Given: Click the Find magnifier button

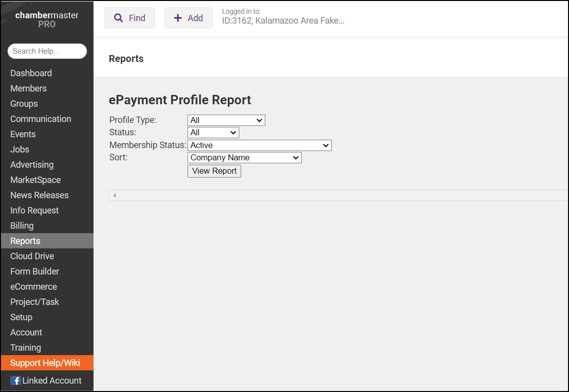Looking at the screenshot, I should (129, 18).
